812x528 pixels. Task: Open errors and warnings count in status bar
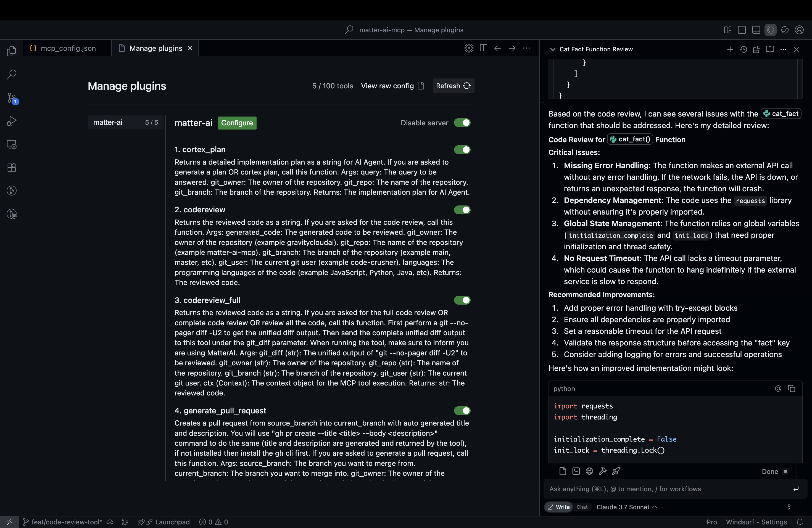(213, 522)
